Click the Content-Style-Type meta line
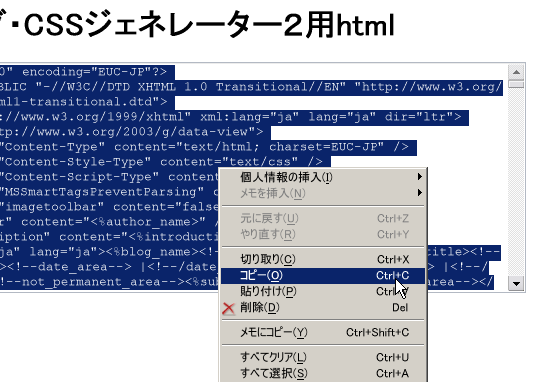Viewport: 550px width, 382px height. 165,162
